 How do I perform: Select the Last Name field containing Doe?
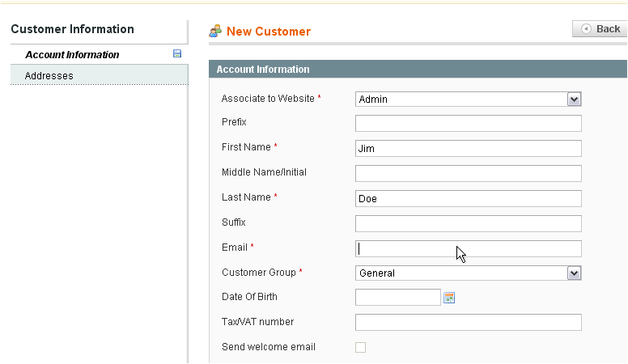click(x=469, y=199)
